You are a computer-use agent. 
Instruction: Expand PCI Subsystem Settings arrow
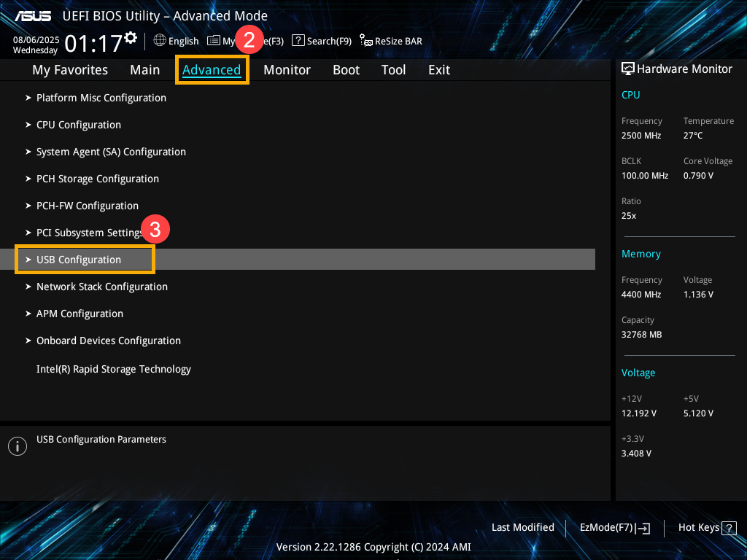pyautogui.click(x=28, y=233)
